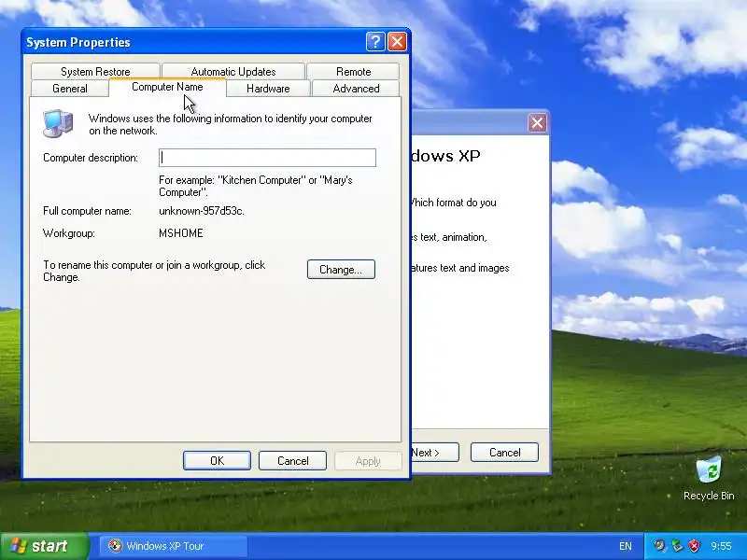747x560 pixels.
Task: Click the Windows flag logo on Start
Action: tap(19, 546)
